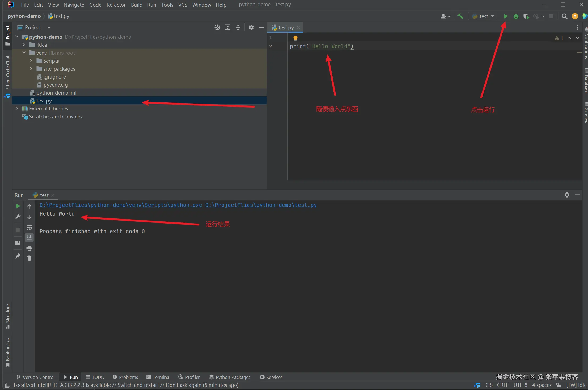Pin the Run tab with pin icon
The image size is (588, 390).
click(18, 256)
